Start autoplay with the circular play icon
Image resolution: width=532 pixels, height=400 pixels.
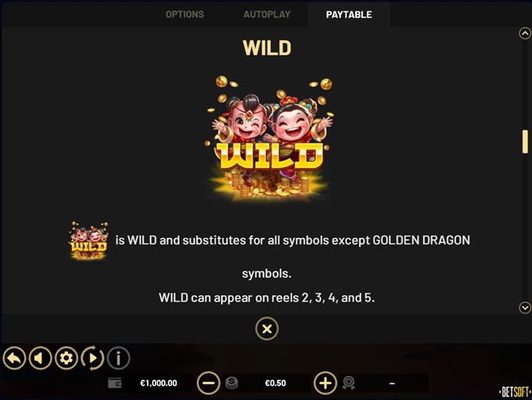[x=92, y=358]
